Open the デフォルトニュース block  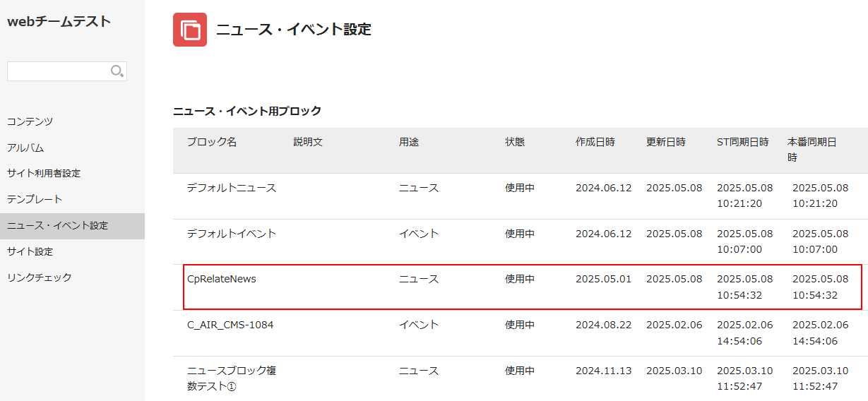(x=231, y=188)
